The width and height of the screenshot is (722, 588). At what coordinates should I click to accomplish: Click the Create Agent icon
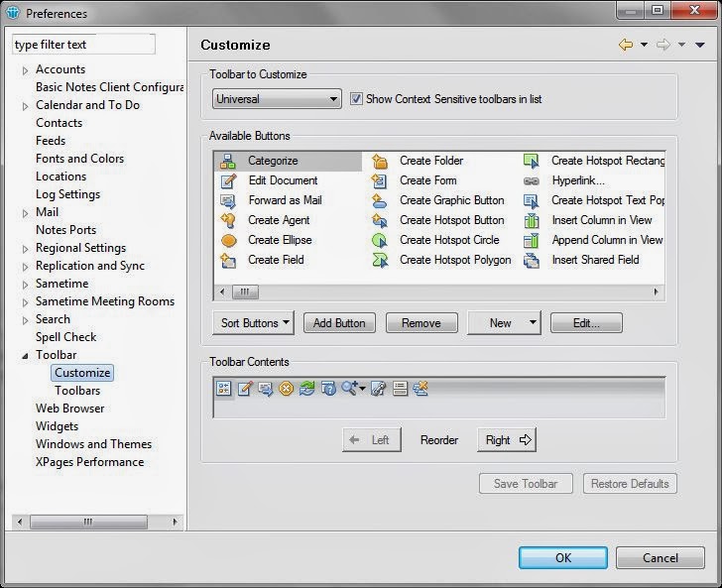point(228,220)
